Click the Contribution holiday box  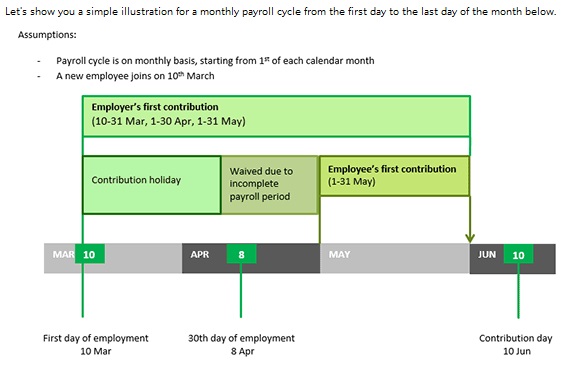point(152,185)
